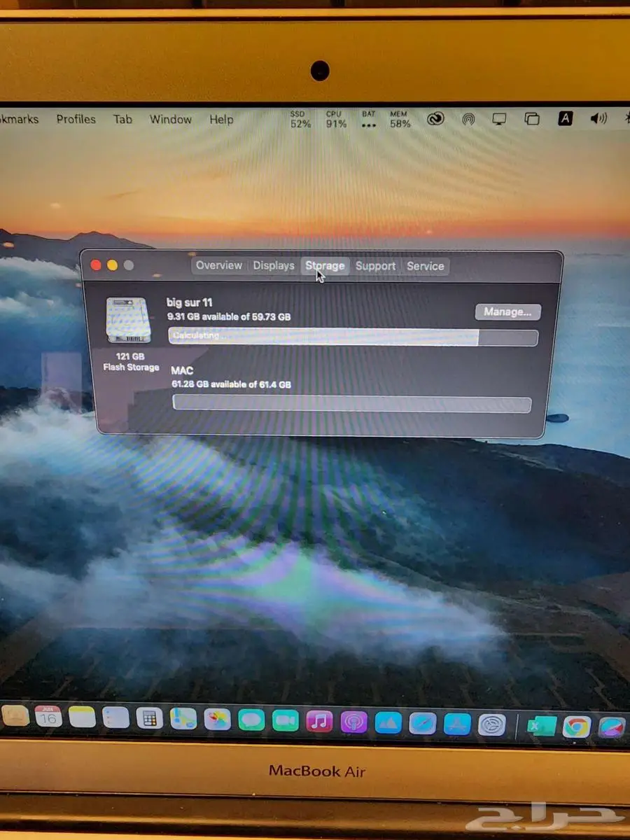
Task: Click the flash storage drive icon
Action: pyautogui.click(x=128, y=319)
